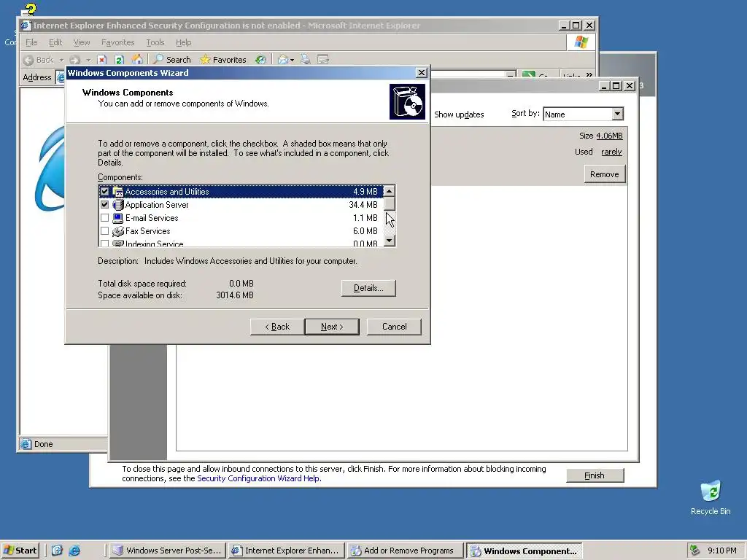Viewport: 747px width, 560px height.
Task: Click the Forward arrow in Internet Explorer toolbar
Action: 75,60
